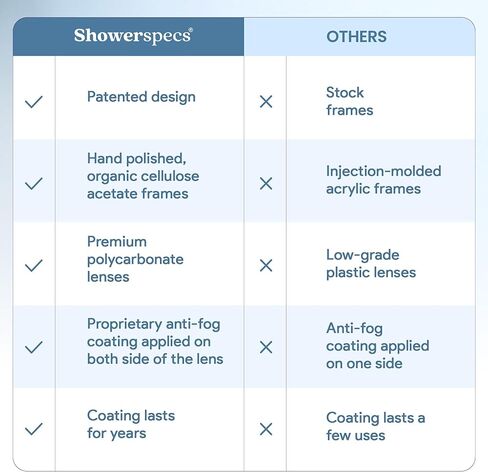The image size is (488, 472).
Task: Click the X icon next to Injection-molded acrylic frames
Action: (x=266, y=184)
